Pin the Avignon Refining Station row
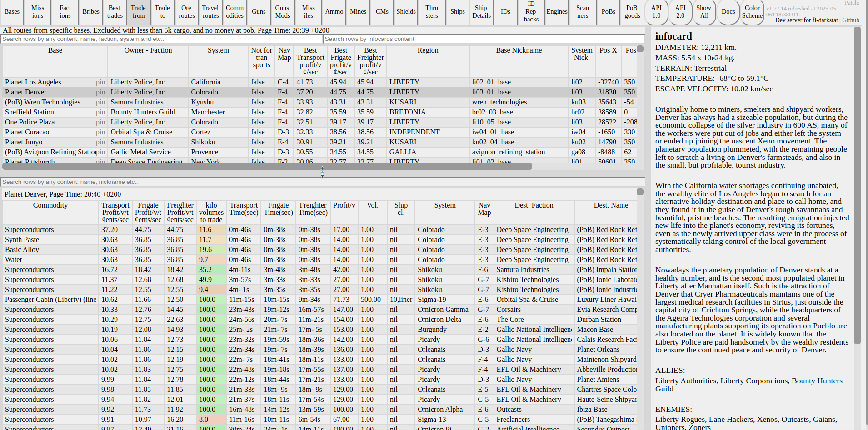868x430 pixels. coord(100,152)
